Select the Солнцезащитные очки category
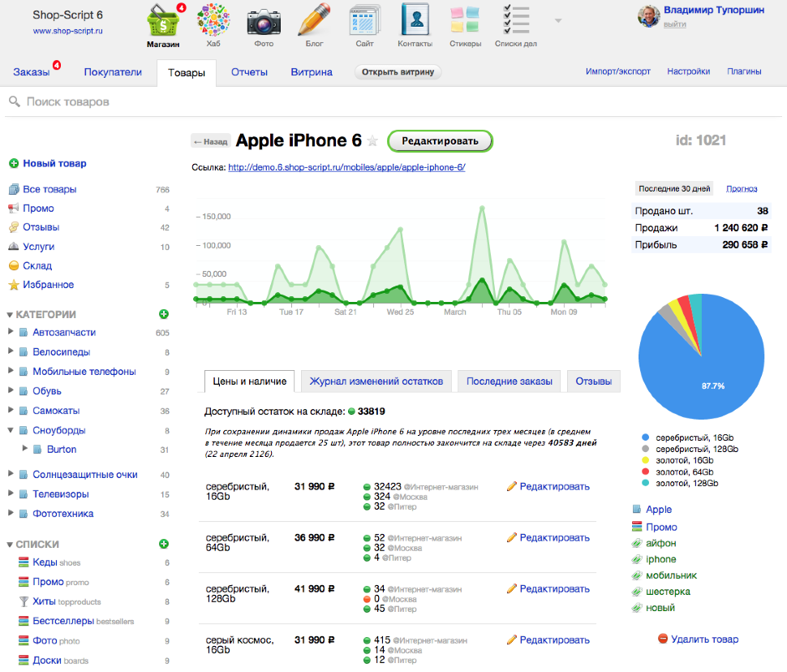Viewport: 787px width, 672px height. (x=85, y=475)
